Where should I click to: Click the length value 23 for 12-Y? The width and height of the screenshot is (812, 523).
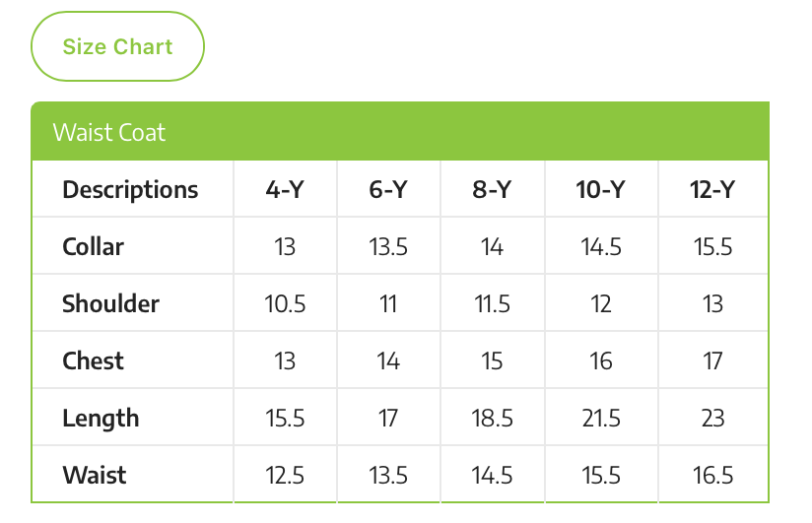pyautogui.click(x=712, y=418)
